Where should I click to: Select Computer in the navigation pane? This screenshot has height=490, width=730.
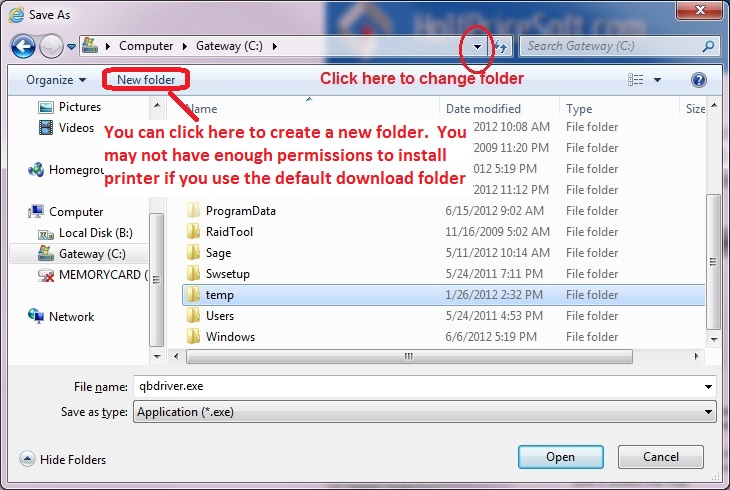76,211
